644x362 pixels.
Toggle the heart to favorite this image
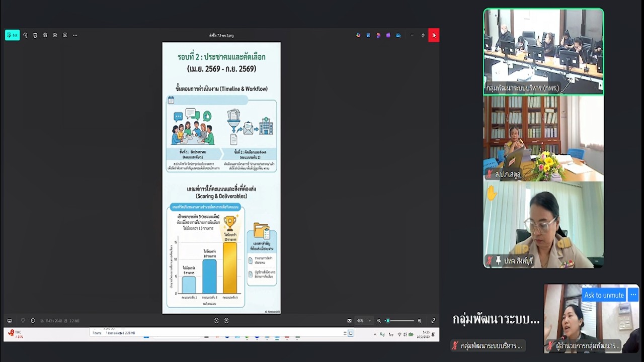coord(23,321)
